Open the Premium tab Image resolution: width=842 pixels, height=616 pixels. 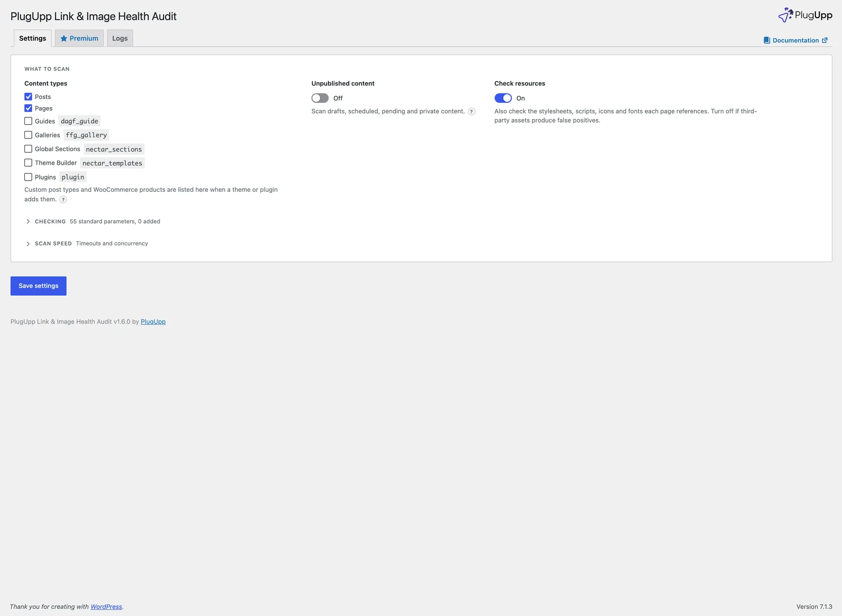point(79,38)
